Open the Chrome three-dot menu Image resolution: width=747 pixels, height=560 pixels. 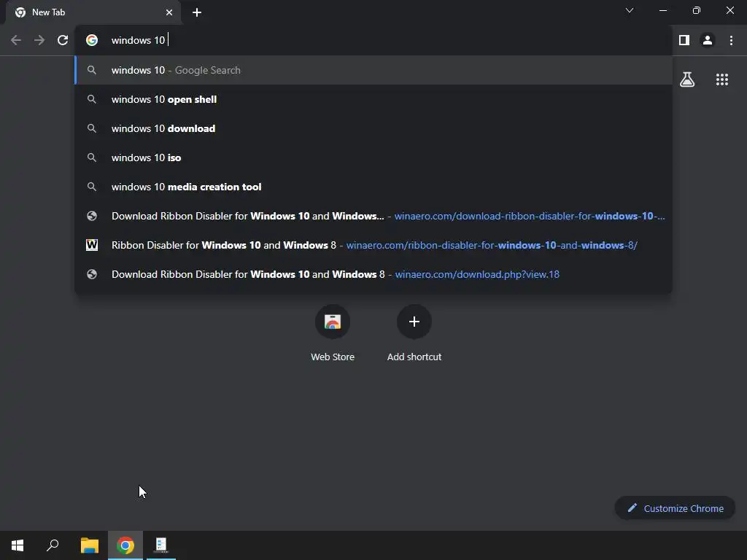731,40
